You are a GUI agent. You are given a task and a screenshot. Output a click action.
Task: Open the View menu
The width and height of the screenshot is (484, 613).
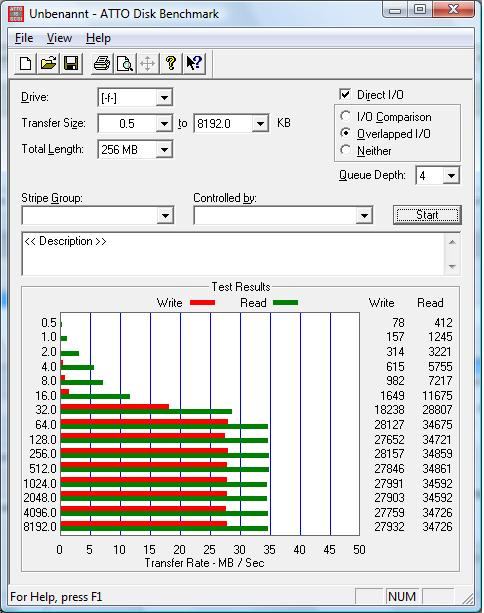pos(59,38)
